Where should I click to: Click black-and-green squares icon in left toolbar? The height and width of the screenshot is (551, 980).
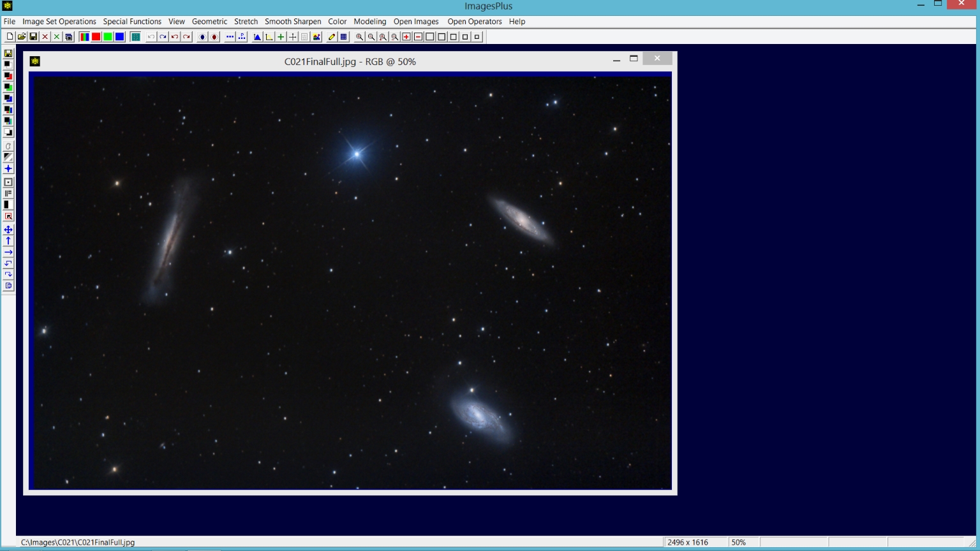click(8, 87)
